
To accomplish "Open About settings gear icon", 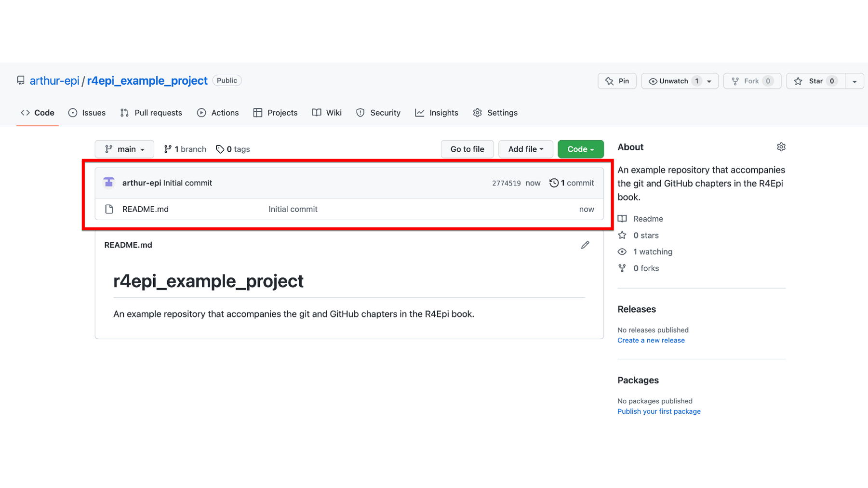I will [781, 147].
